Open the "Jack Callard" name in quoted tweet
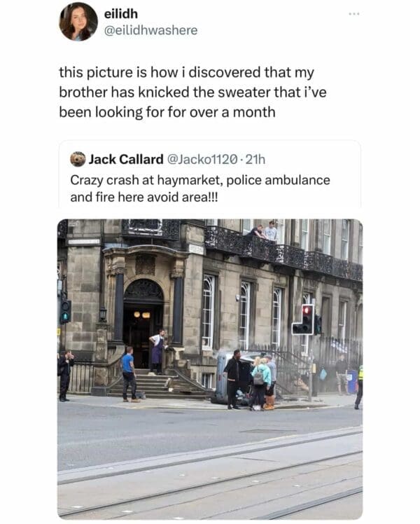Image resolution: width=420 pixels, height=524 pixels. point(126,160)
